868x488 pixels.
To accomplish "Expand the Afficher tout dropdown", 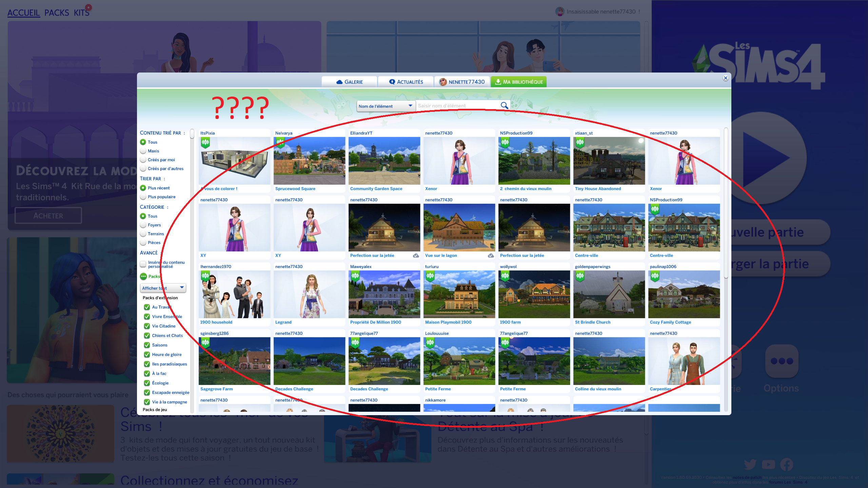I will click(163, 288).
